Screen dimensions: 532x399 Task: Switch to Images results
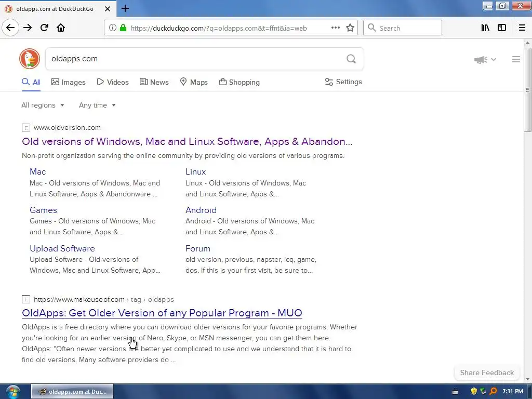(x=68, y=82)
